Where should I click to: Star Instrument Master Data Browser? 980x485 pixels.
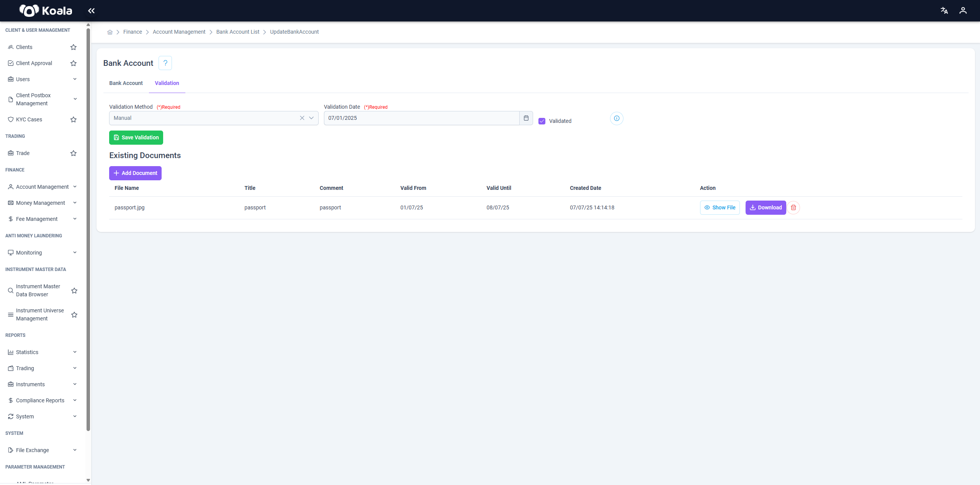coord(74,291)
